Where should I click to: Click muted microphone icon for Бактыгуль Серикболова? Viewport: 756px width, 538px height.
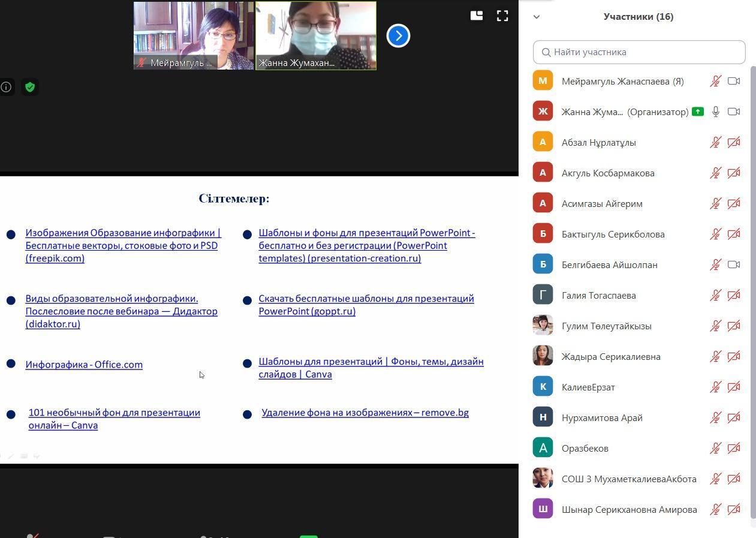coord(715,234)
